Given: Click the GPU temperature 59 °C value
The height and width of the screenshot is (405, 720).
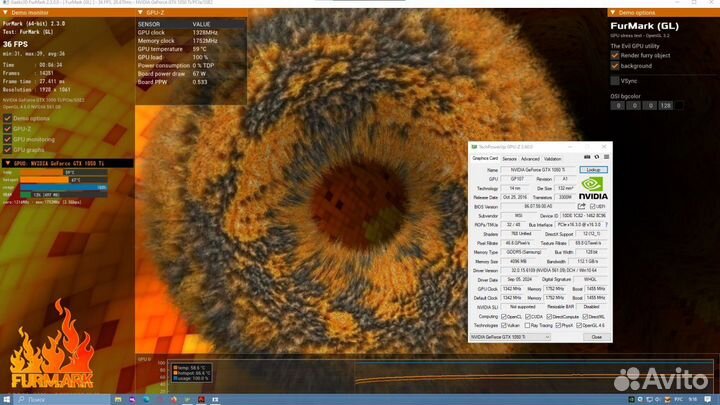Looking at the screenshot, I should (x=200, y=49).
